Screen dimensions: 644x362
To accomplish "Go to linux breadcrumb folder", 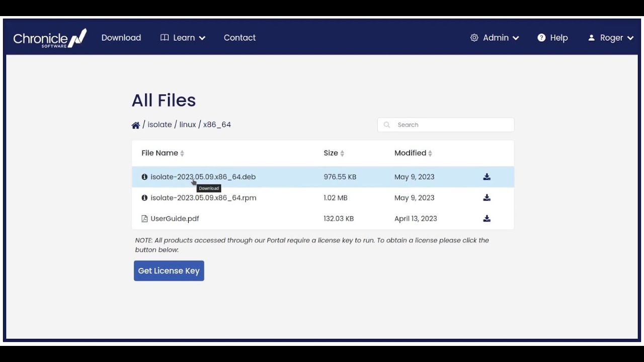I will pyautogui.click(x=188, y=125).
